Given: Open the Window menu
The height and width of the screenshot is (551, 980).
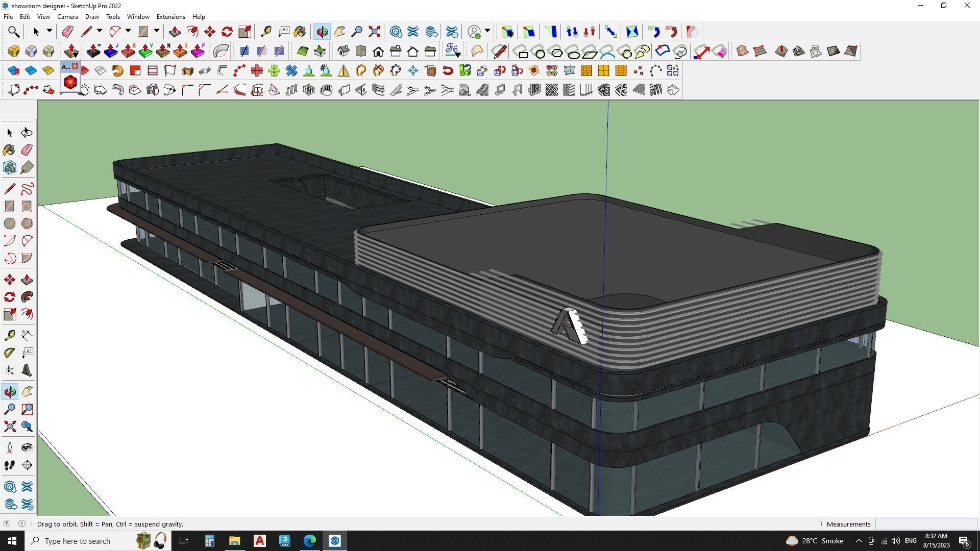Looking at the screenshot, I should [x=138, y=17].
